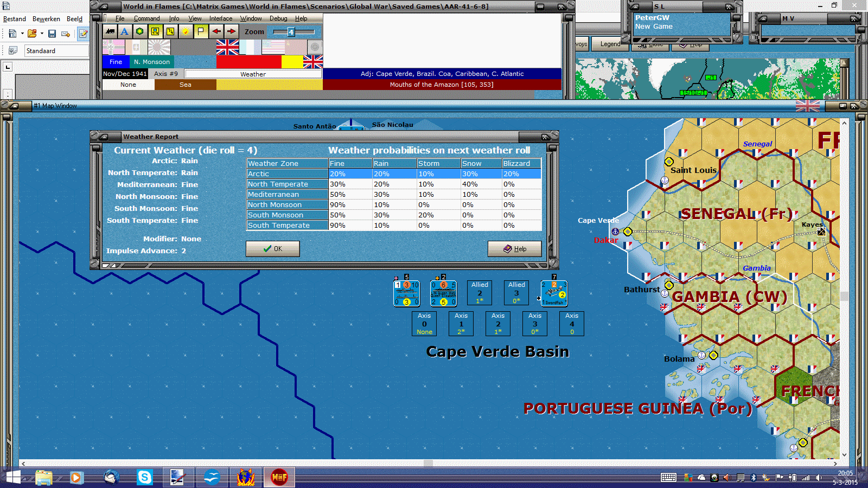This screenshot has width=868, height=488.
Task: Open Bestand menu in background editor
Action: point(15,19)
